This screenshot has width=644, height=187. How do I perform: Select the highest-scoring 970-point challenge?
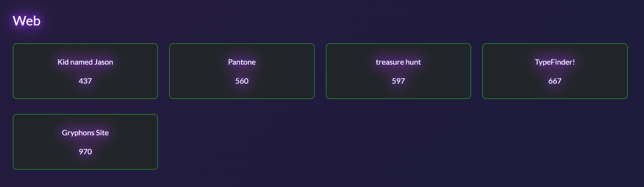click(x=85, y=142)
